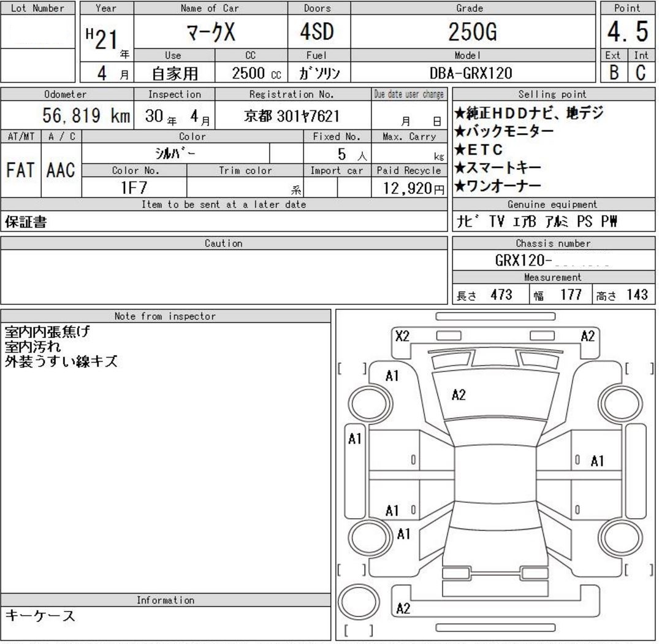Image resolution: width=659 pixels, height=644 pixels.
Task: Click the "A2" mark on the front bumper corner opposite X2
Action: pos(587,336)
